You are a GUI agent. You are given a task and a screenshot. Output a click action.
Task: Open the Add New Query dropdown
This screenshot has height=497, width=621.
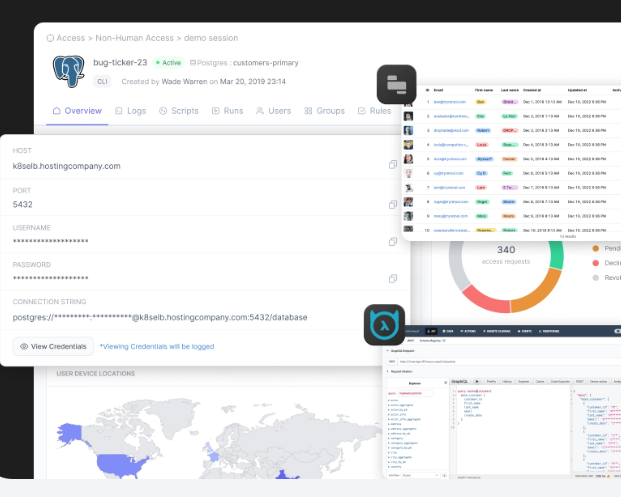[x=420, y=475]
